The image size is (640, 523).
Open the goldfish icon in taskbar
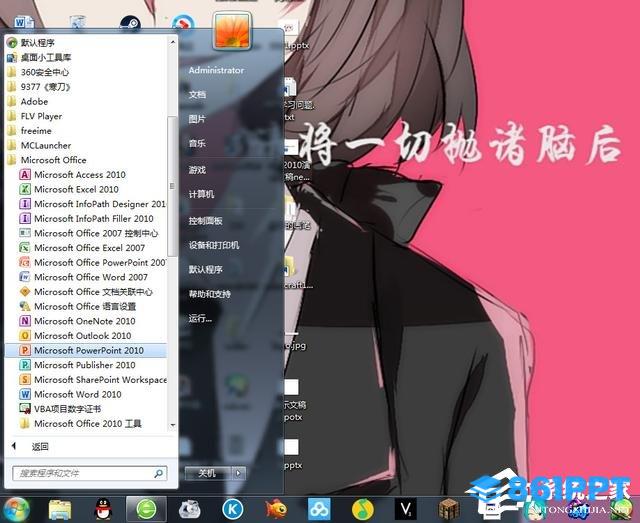point(276,509)
